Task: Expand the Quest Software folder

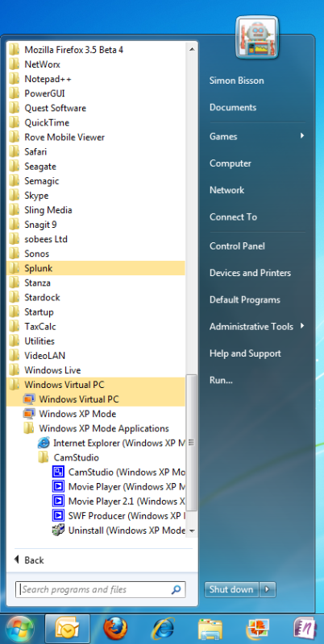Action: (96, 108)
